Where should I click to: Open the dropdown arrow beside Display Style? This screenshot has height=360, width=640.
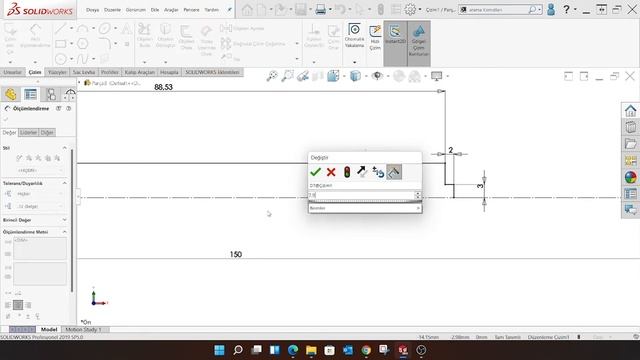[x=366, y=76]
